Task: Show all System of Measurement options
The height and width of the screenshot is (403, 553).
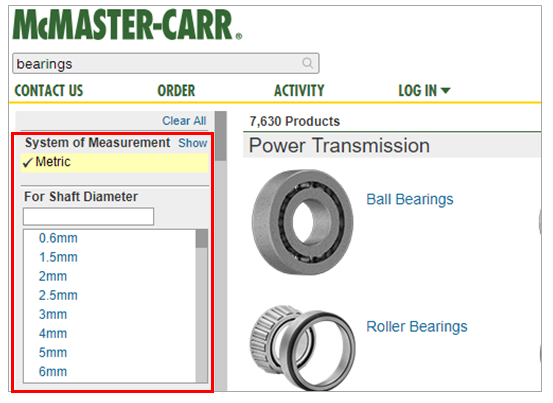Action: 193,143
